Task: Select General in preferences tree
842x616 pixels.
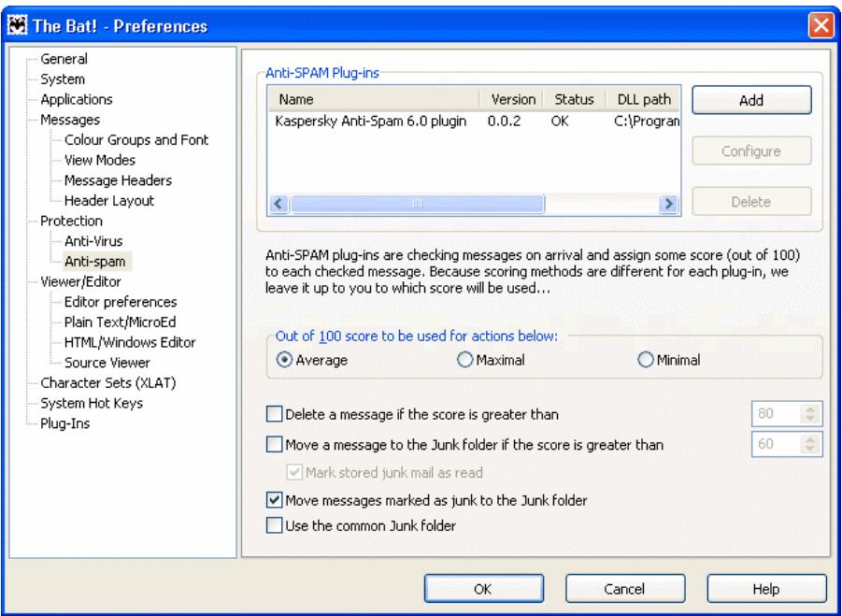Action: click(64, 59)
